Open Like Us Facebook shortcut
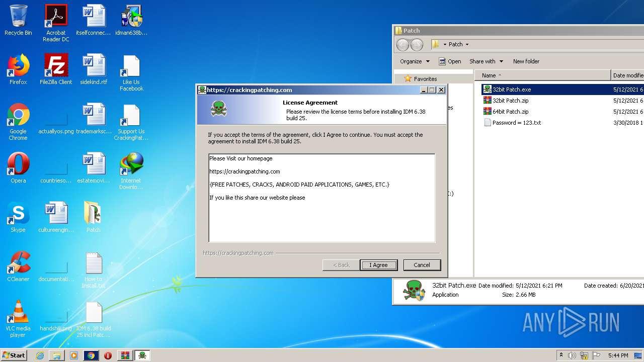 click(x=131, y=73)
